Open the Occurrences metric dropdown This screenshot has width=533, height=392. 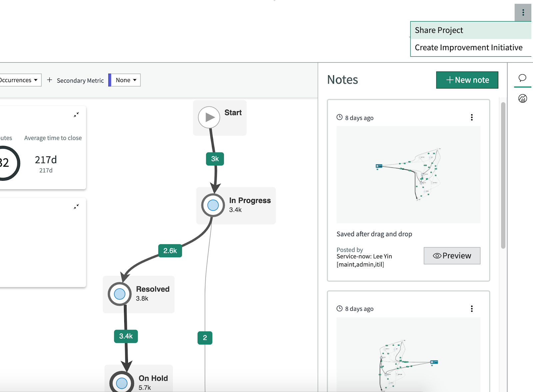19,80
